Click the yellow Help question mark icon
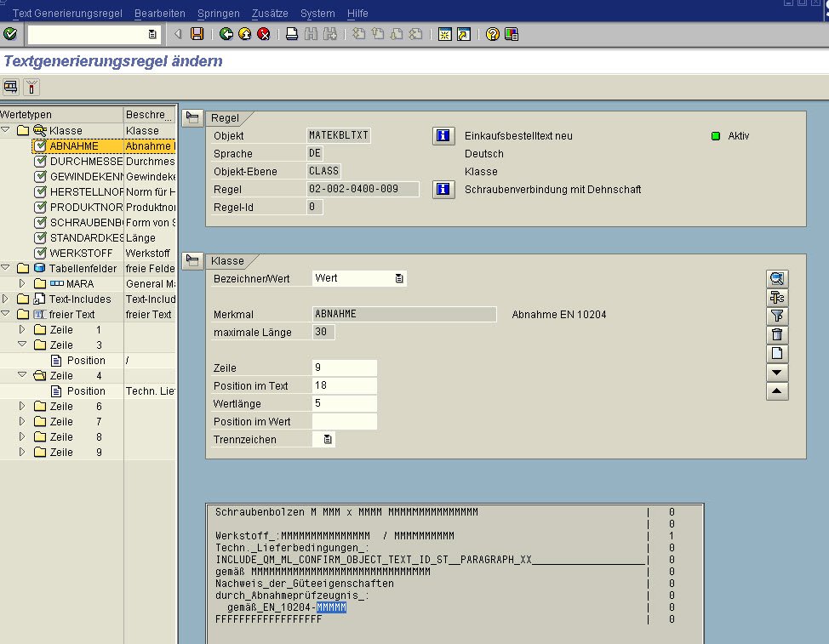The height and width of the screenshot is (644, 829). pyautogui.click(x=492, y=34)
